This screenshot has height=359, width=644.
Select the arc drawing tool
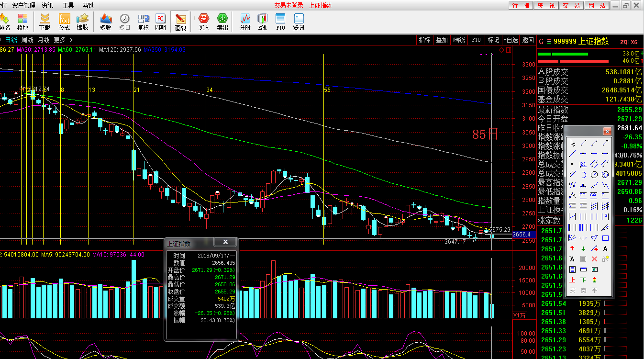click(583, 175)
